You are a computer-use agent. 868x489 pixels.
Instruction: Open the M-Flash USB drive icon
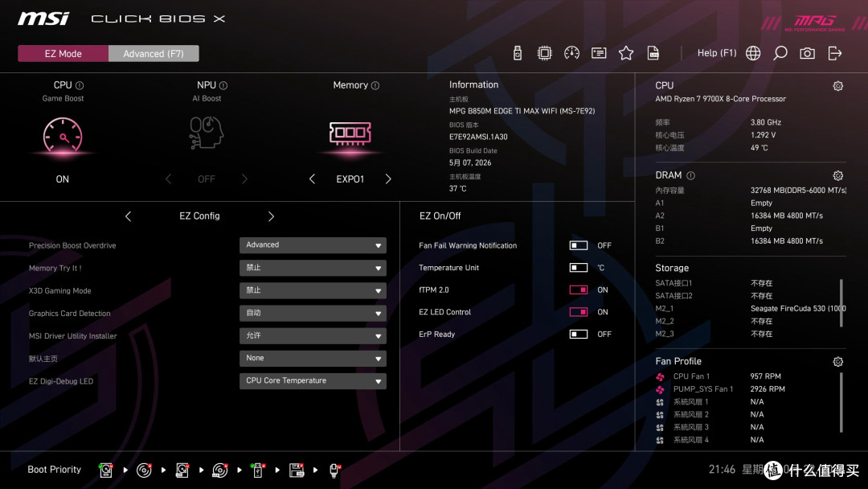tap(518, 53)
